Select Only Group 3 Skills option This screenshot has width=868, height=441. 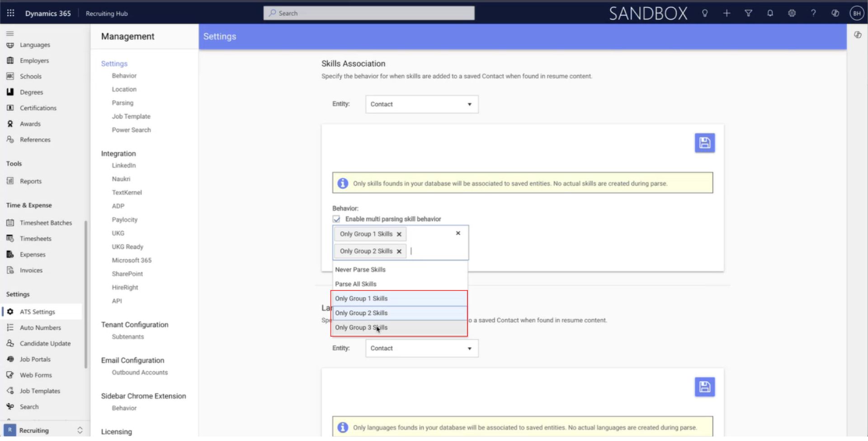(400, 327)
